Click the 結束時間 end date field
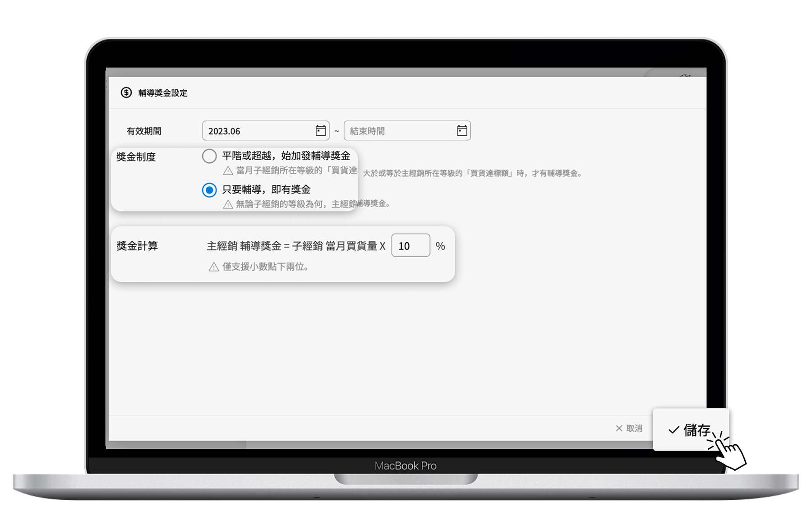812x516 pixels. [399, 131]
